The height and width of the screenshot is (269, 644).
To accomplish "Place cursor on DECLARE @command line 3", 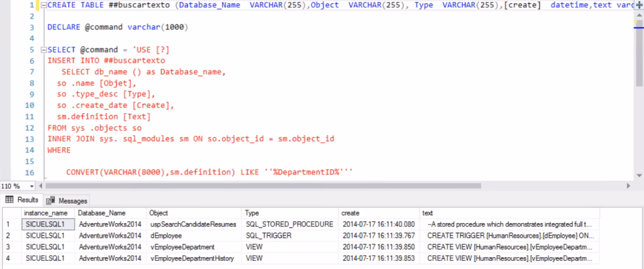I will pos(118,28).
